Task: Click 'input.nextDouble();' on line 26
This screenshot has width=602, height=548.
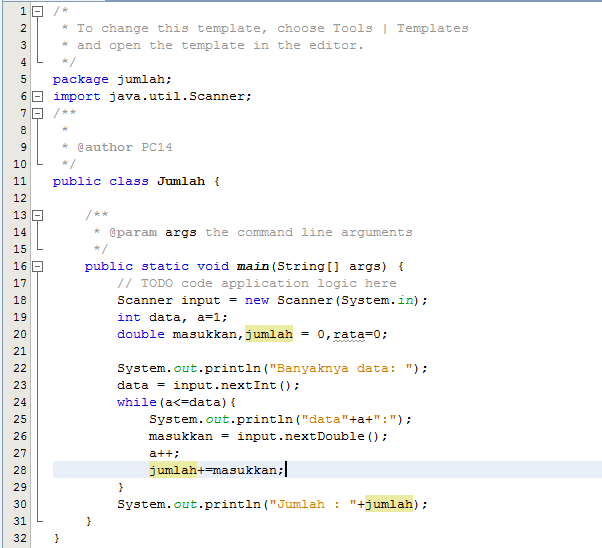Action: 312,436
